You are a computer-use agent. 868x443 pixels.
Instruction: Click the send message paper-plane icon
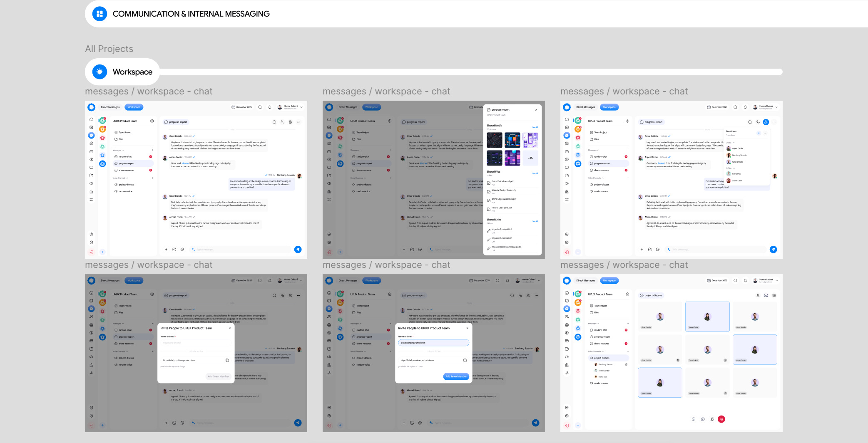click(x=298, y=250)
